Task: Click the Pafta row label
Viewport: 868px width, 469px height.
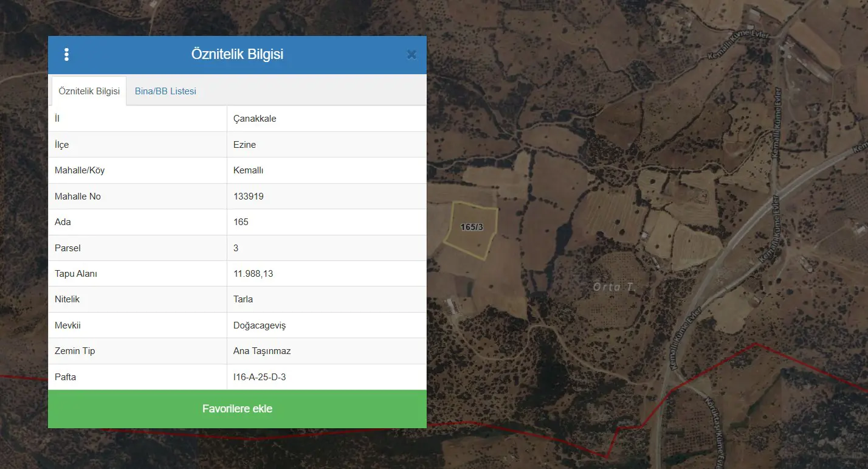Action: [x=66, y=377]
